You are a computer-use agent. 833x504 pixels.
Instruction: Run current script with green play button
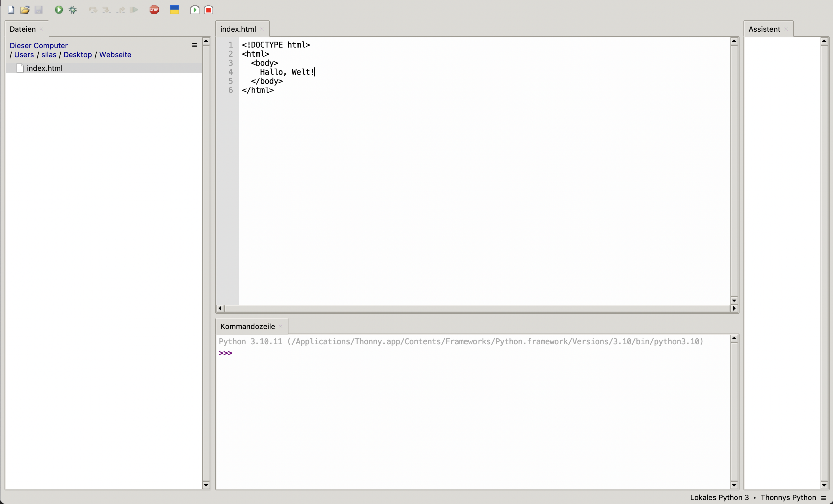coord(59,10)
